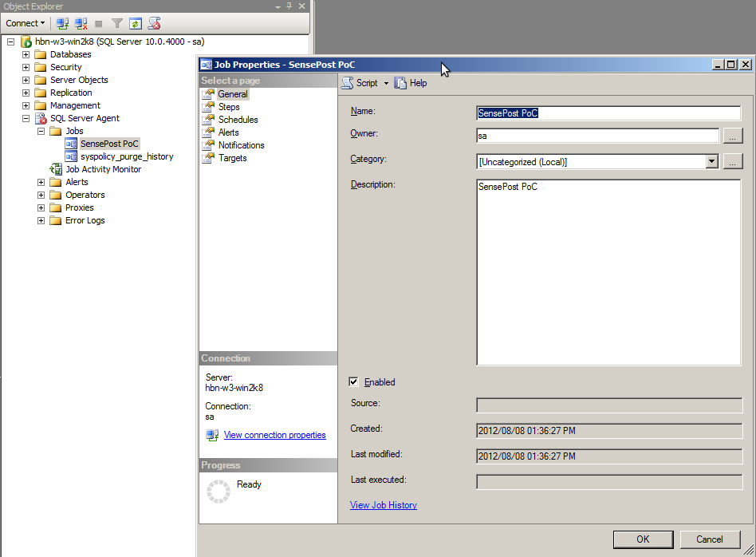Open the Script toolbar button
This screenshot has width=756, height=557.
point(364,83)
